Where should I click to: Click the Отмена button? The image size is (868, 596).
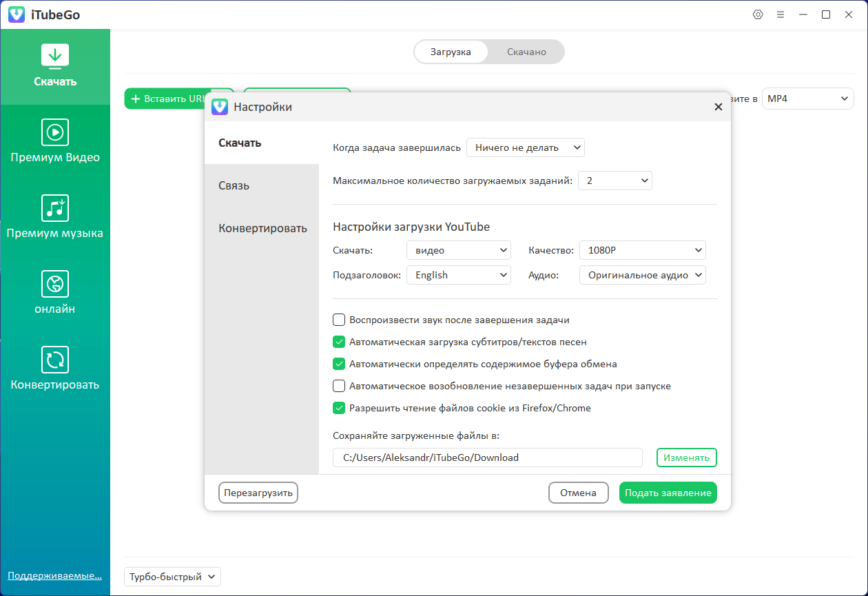coord(578,493)
